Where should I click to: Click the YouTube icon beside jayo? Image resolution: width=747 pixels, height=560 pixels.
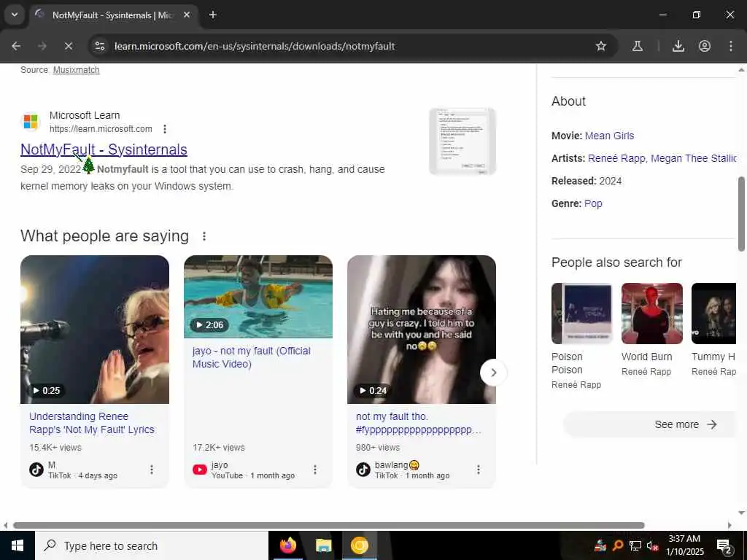200,470
